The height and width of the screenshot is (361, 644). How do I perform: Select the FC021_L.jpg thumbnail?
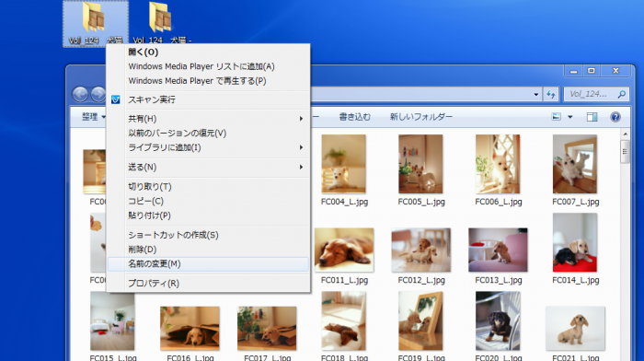pyautogui.click(x=575, y=328)
